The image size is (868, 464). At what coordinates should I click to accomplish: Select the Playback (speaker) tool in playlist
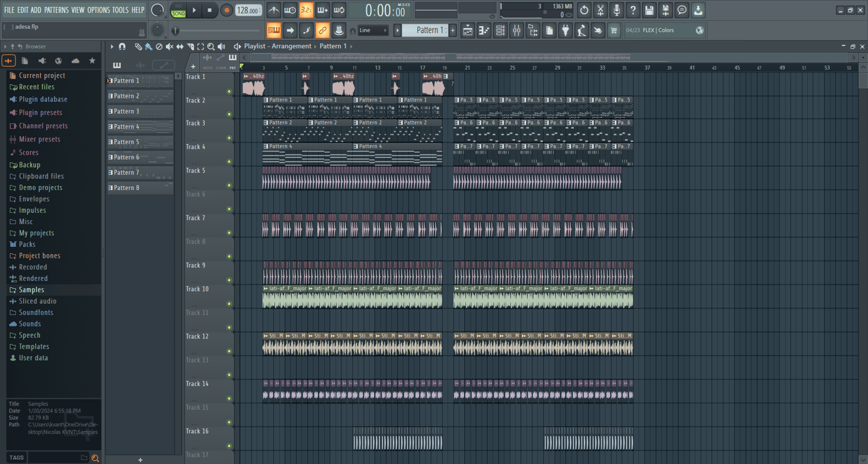[222, 46]
